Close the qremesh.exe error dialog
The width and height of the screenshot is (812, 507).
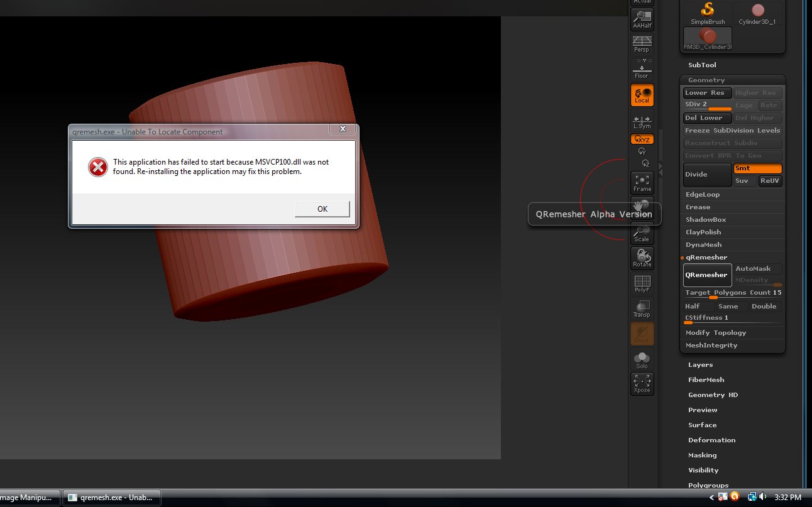tap(343, 129)
